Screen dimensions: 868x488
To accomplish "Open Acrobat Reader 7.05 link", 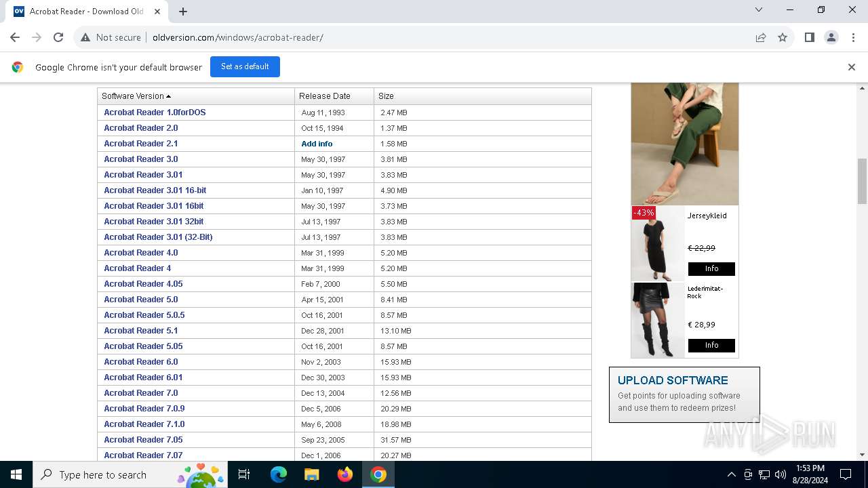I will coord(143,440).
